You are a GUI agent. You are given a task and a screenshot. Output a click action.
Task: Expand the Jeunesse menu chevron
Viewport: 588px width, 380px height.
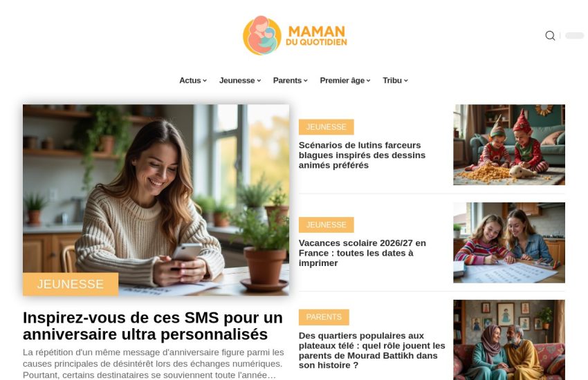coord(259,81)
